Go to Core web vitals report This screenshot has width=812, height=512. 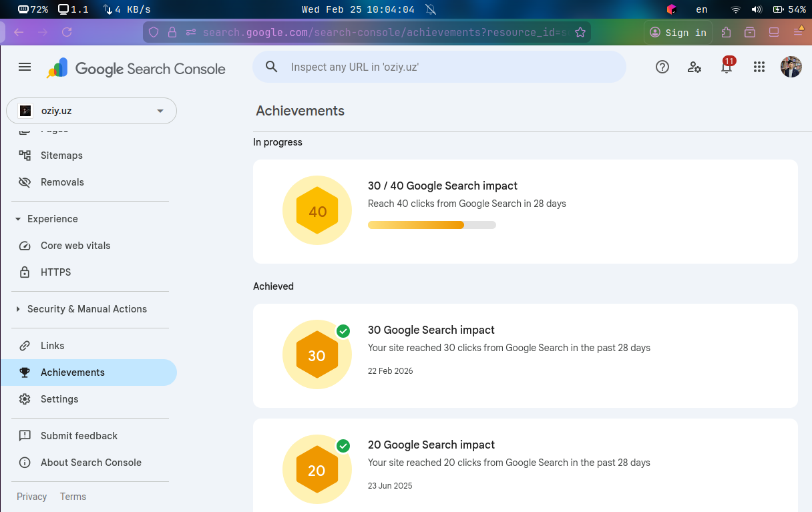click(75, 246)
